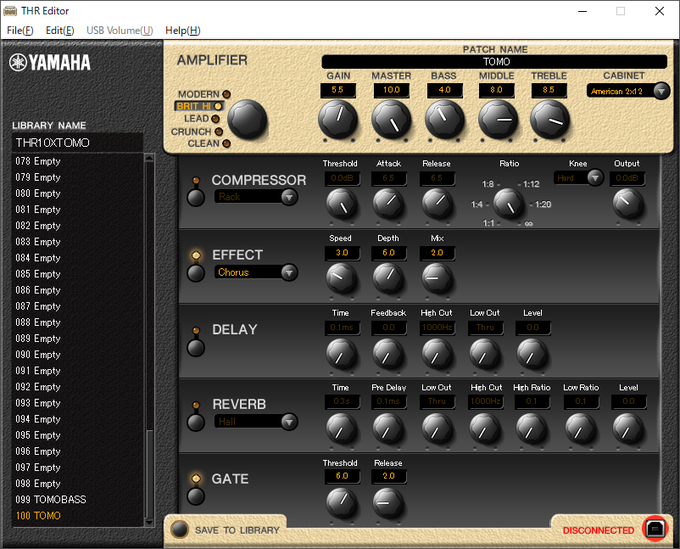Viewport: 680px width, 549px height.
Task: Open the Effect type Chorus dropdown
Action: (256, 272)
